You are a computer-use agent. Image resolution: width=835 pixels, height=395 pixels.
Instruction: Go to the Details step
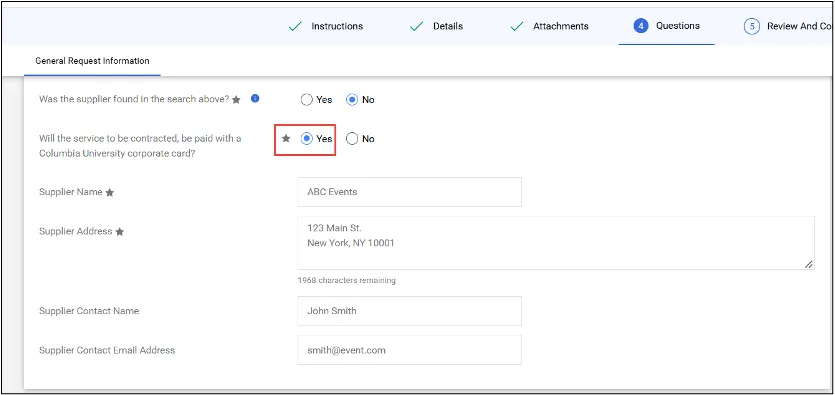point(436,26)
